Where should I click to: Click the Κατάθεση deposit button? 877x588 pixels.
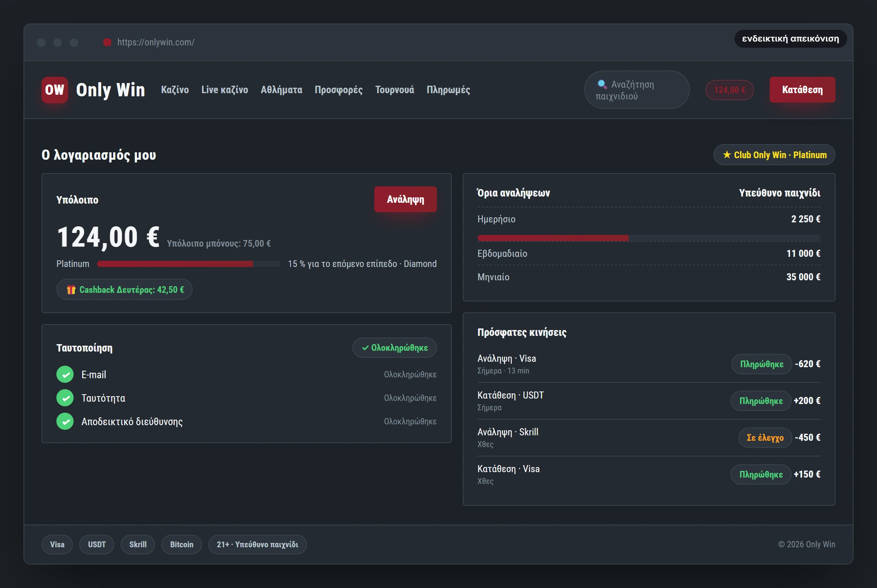click(x=802, y=90)
